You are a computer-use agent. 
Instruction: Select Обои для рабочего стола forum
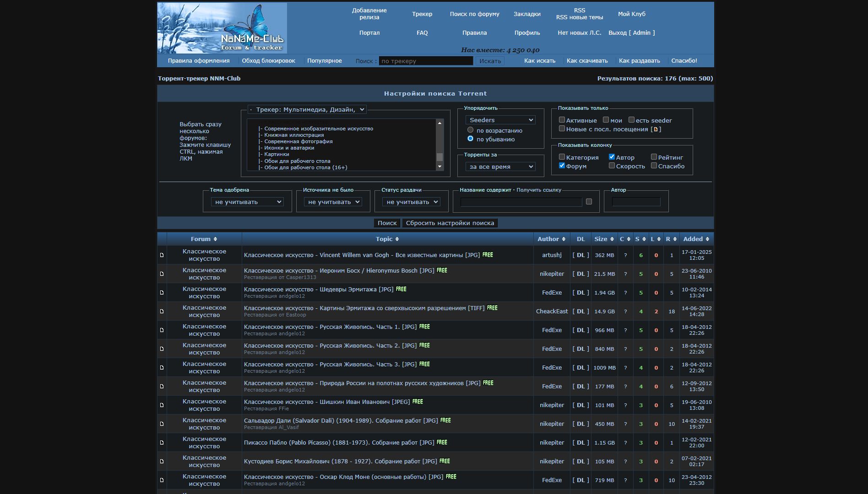(x=297, y=161)
